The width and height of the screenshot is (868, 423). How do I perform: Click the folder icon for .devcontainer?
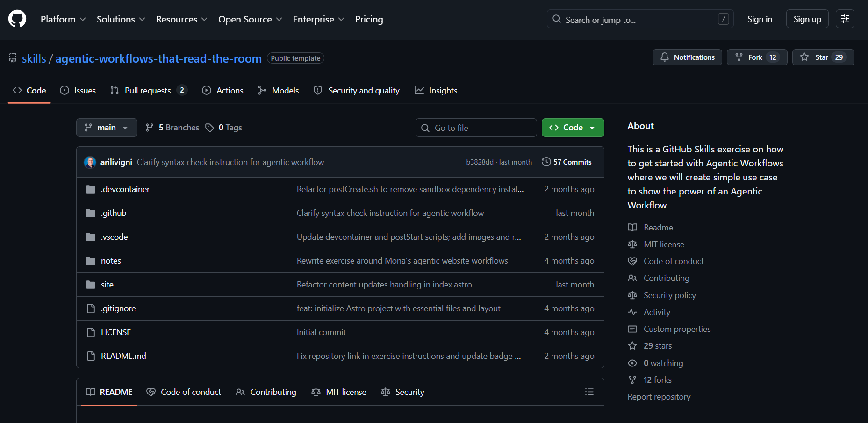[91, 189]
